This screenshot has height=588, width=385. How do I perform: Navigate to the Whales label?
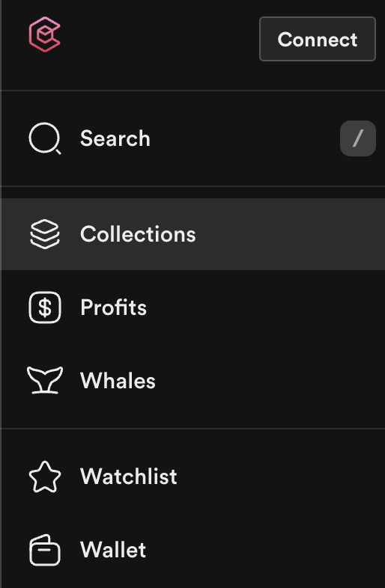click(x=118, y=381)
